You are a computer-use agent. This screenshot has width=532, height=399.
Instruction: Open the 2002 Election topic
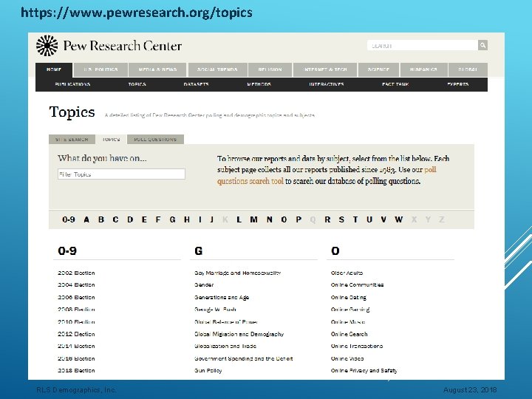76,273
